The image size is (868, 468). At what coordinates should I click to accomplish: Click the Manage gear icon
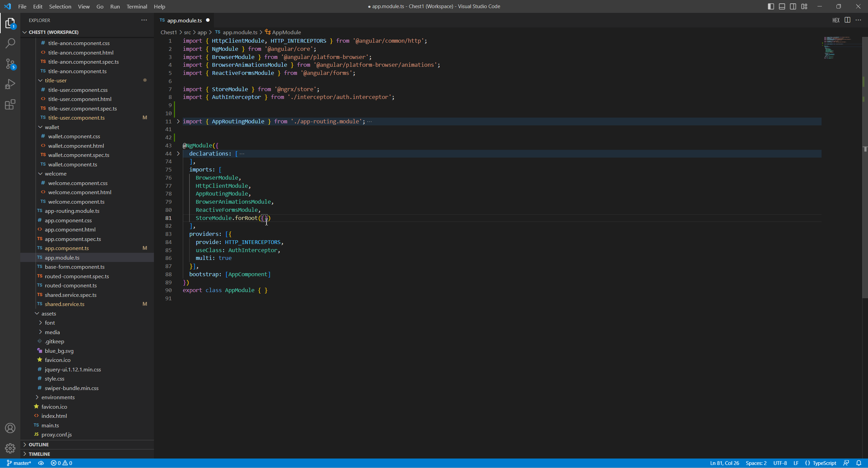pyautogui.click(x=10, y=448)
